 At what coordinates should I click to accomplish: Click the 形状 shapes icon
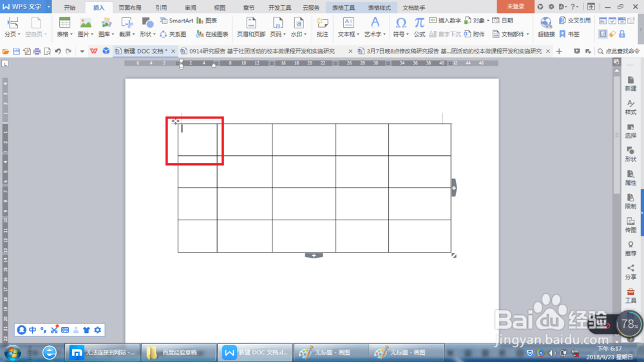coord(147,23)
